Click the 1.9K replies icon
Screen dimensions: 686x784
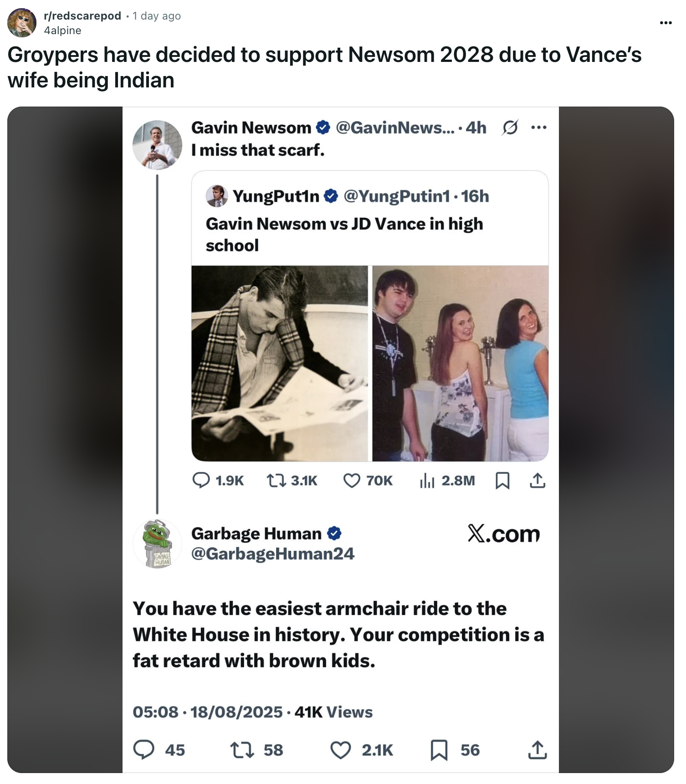201,480
